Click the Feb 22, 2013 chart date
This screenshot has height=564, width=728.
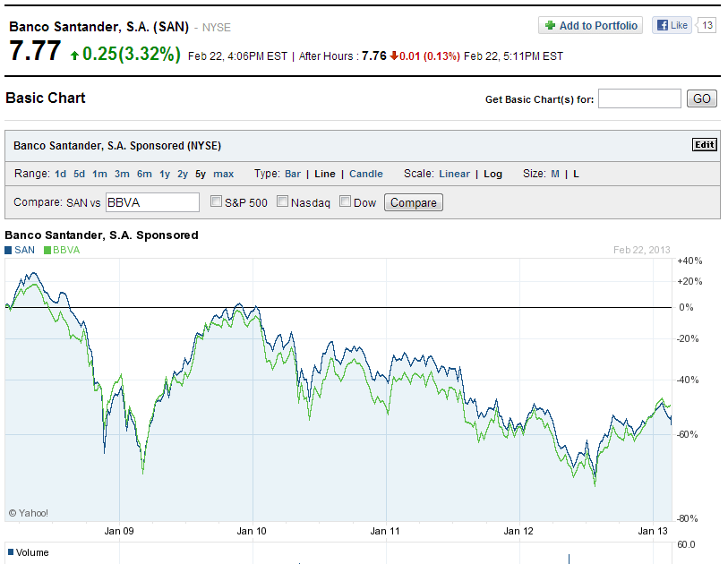tap(642, 250)
